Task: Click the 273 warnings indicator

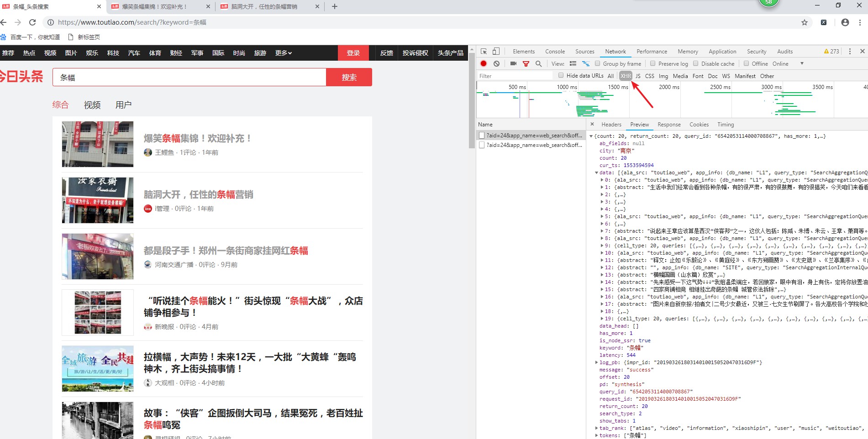Action: tap(831, 51)
